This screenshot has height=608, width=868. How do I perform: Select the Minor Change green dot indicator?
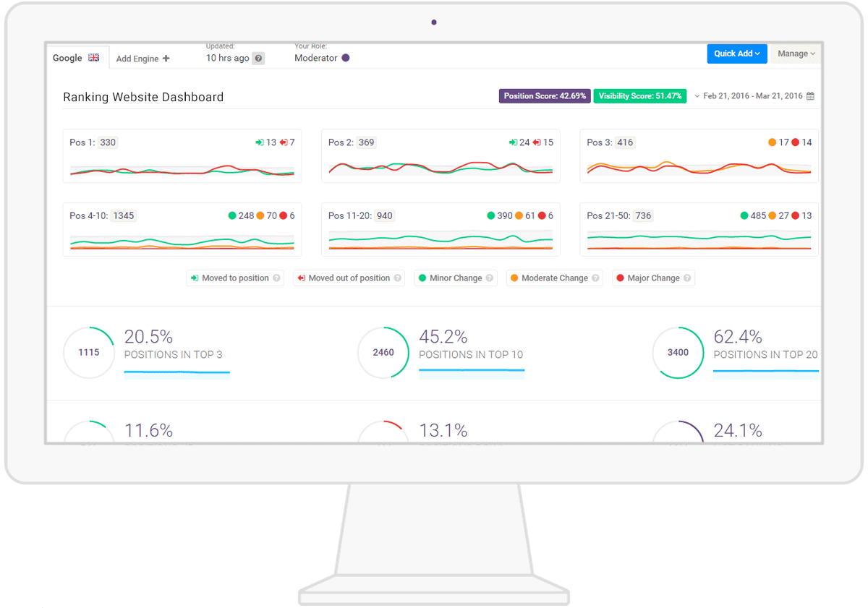pos(421,278)
